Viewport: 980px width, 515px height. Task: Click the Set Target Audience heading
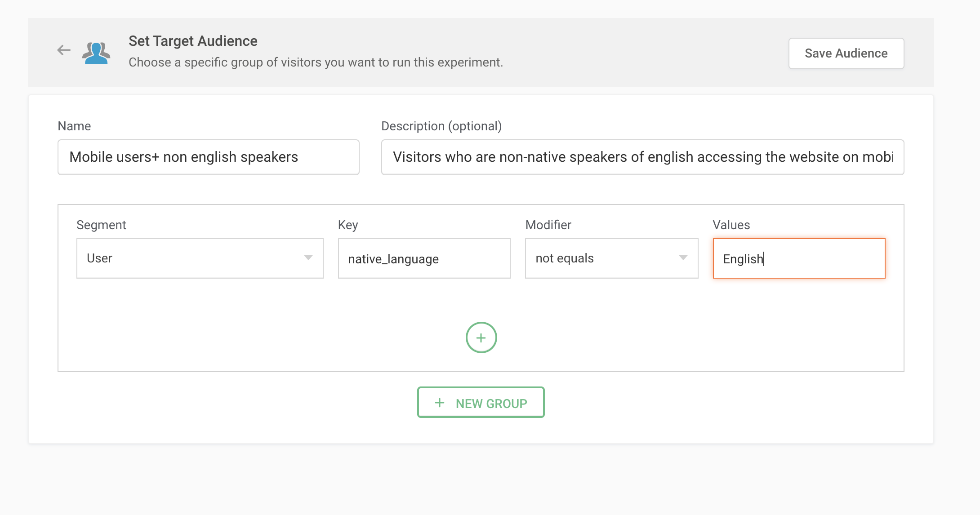point(193,41)
